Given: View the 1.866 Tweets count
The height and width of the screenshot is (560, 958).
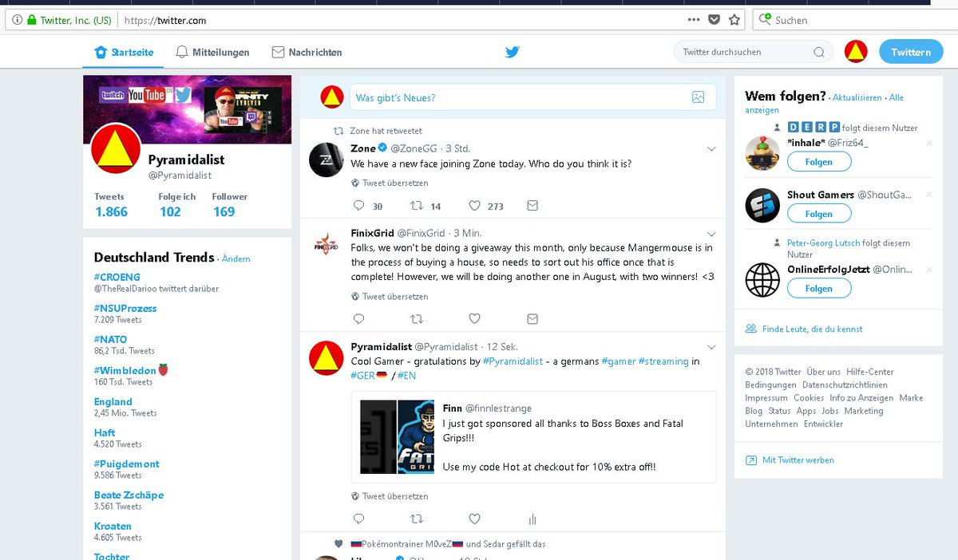Looking at the screenshot, I should point(111,211).
